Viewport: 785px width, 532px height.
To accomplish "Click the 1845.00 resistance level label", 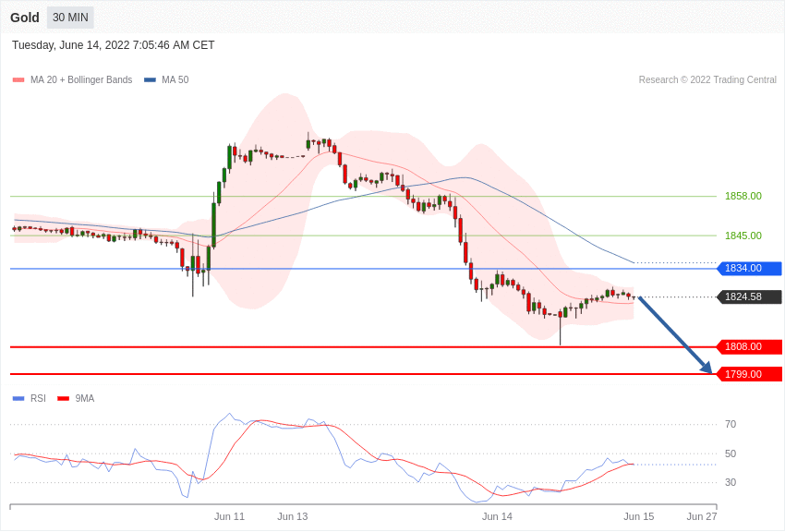I will (x=743, y=236).
